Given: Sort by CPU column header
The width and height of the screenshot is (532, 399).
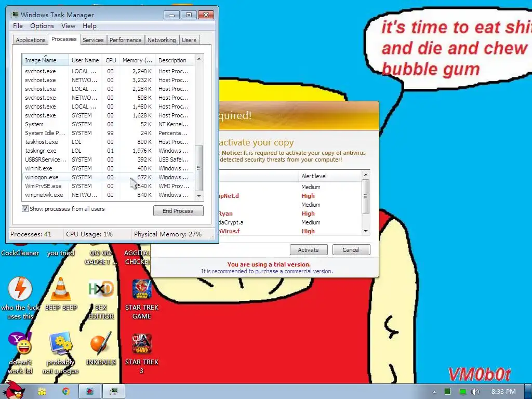Looking at the screenshot, I should coord(111,60).
